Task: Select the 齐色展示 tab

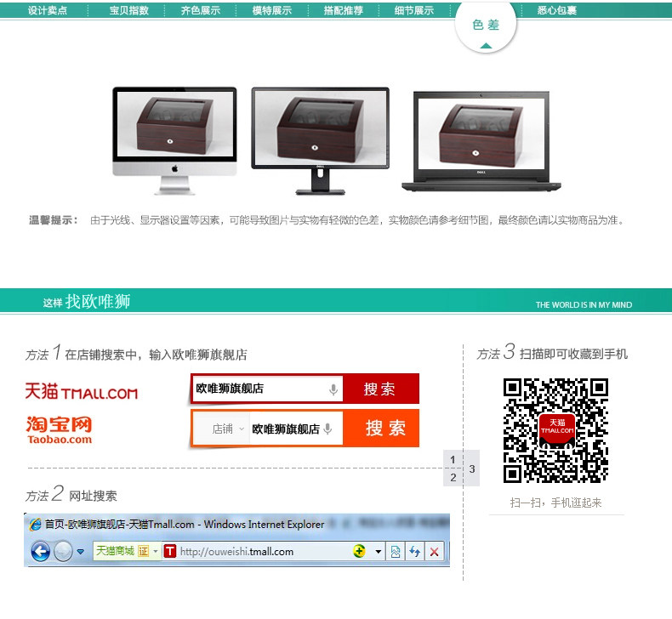Action: [201, 10]
